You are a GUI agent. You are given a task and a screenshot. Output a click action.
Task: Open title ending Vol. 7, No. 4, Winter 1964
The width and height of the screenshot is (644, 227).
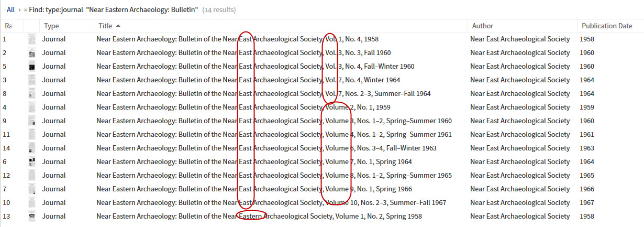[248, 80]
